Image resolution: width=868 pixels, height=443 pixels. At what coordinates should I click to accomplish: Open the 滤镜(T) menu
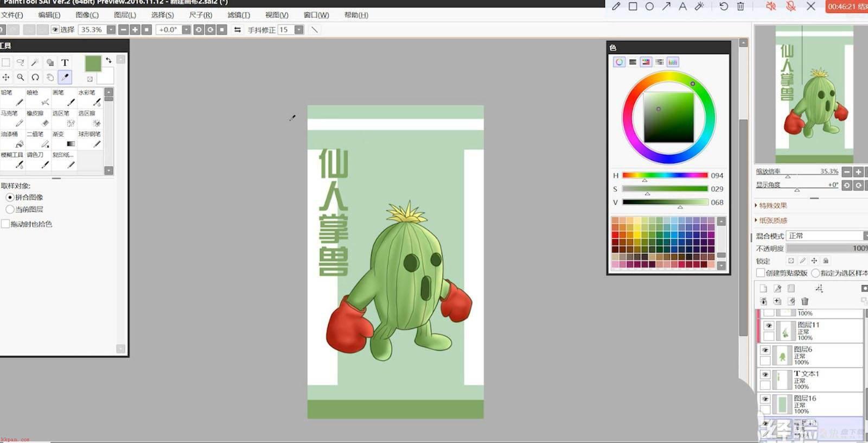(239, 15)
